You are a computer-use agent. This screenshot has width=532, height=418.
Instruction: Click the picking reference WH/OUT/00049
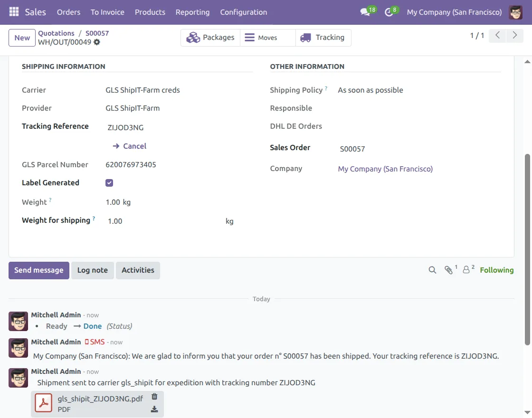click(65, 42)
